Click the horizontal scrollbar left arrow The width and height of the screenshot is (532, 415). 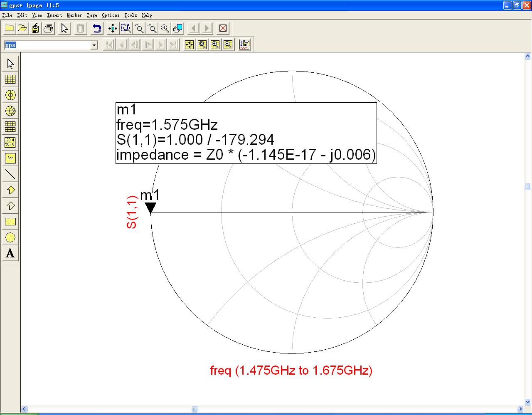tap(24, 409)
